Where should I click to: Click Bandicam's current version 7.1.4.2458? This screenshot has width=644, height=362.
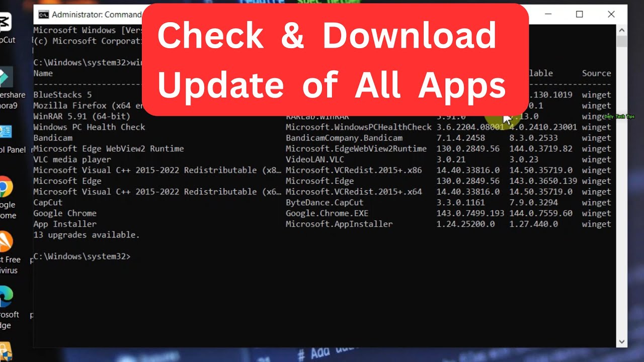(461, 138)
